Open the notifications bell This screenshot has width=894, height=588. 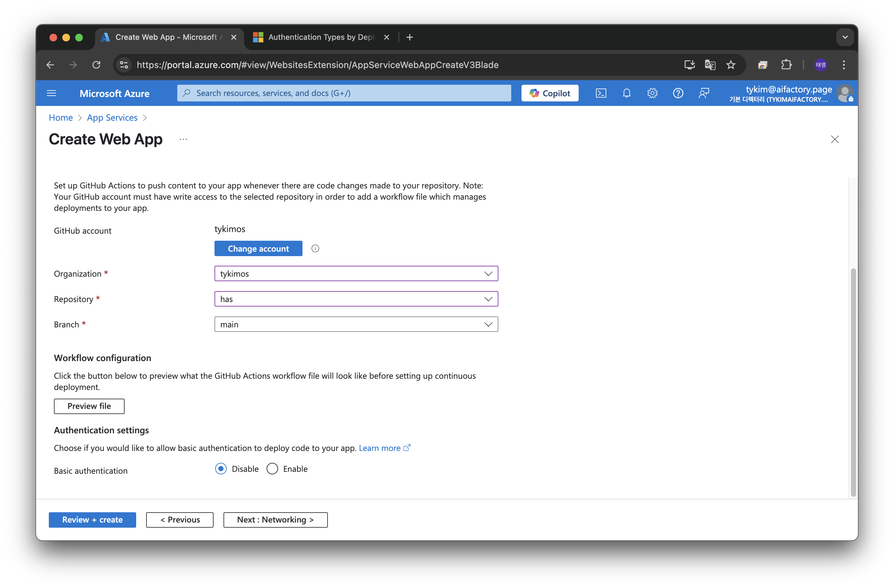coord(626,93)
